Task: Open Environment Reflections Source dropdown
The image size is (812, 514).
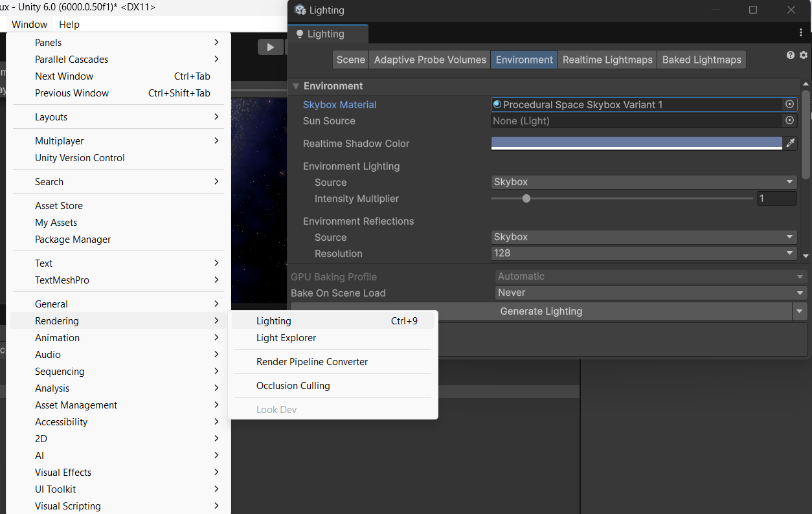Action: point(644,237)
